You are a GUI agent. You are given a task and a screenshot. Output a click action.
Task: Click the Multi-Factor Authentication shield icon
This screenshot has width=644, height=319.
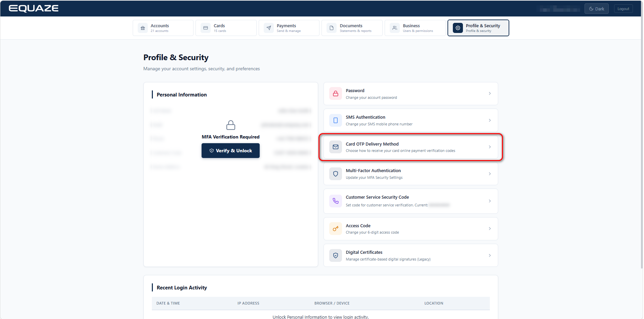(x=336, y=174)
